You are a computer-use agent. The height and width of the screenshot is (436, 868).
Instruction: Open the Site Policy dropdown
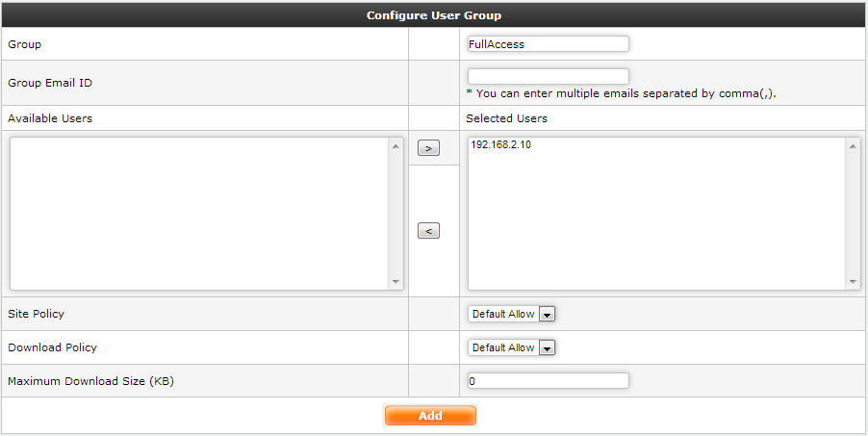[x=512, y=314]
